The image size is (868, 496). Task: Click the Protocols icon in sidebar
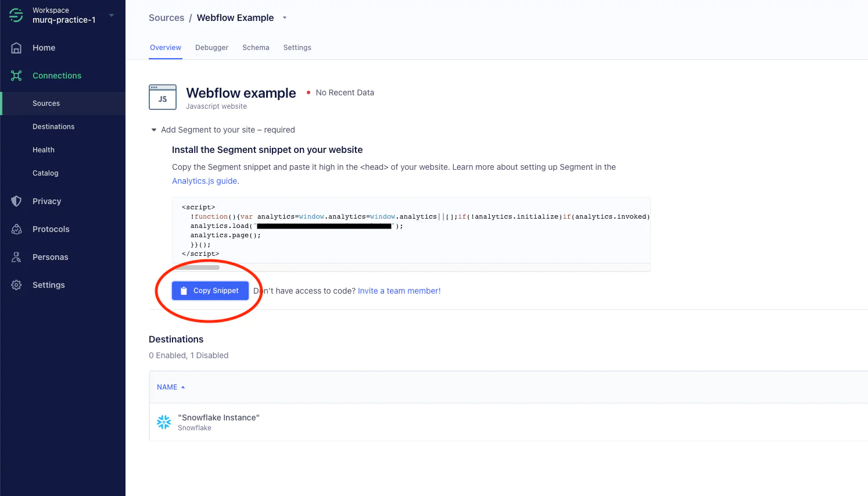pyautogui.click(x=16, y=229)
